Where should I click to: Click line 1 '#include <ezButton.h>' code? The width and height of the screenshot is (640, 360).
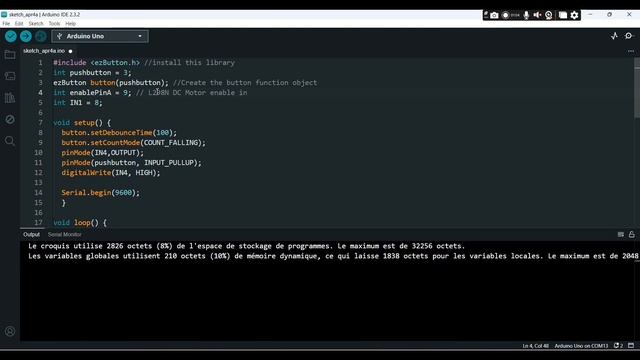pos(96,62)
